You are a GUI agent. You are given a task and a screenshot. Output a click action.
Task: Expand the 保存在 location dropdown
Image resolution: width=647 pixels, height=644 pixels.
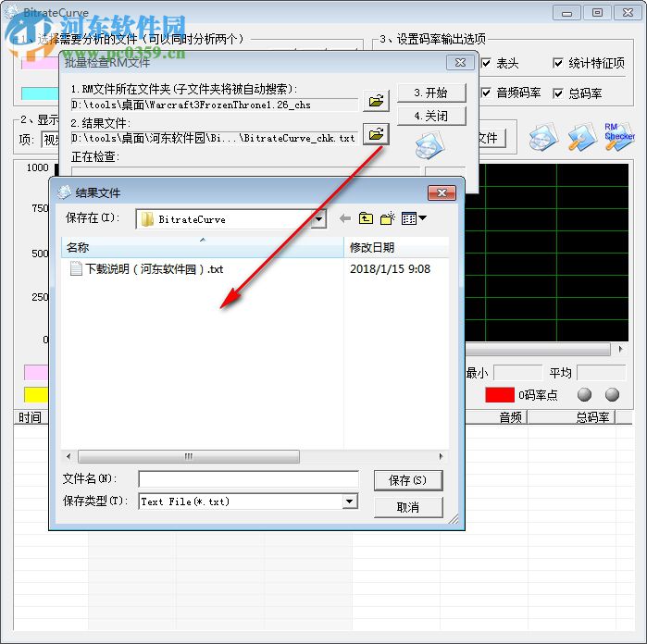(319, 219)
